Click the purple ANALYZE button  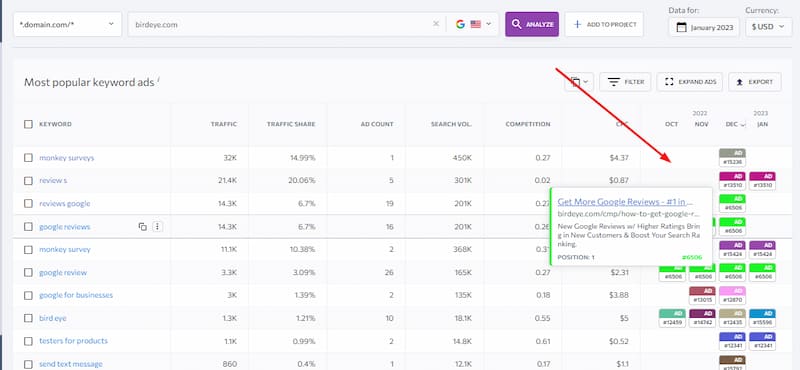532,24
